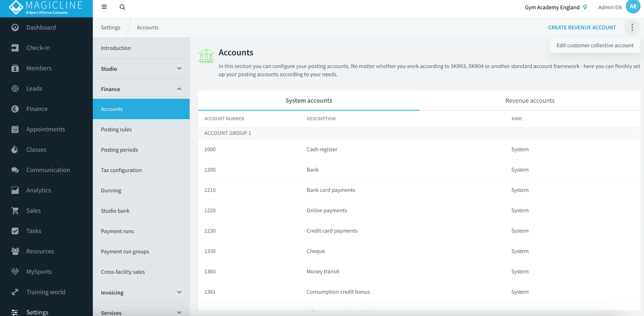Click the Finance euro icon

point(15,109)
